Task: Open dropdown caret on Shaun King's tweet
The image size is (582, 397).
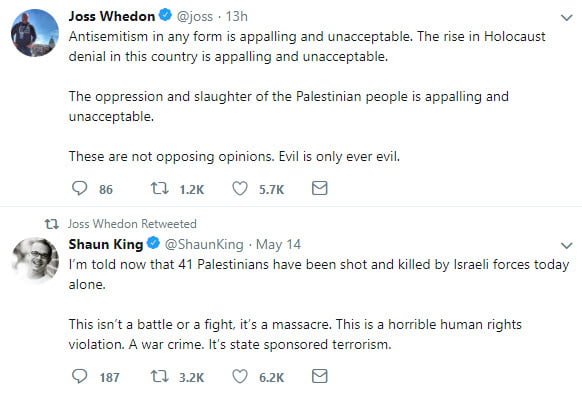Action: click(566, 246)
